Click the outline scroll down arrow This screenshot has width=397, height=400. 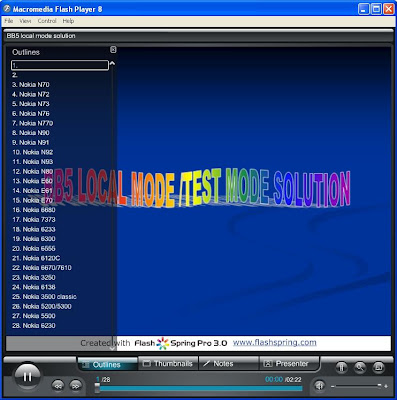click(x=112, y=348)
